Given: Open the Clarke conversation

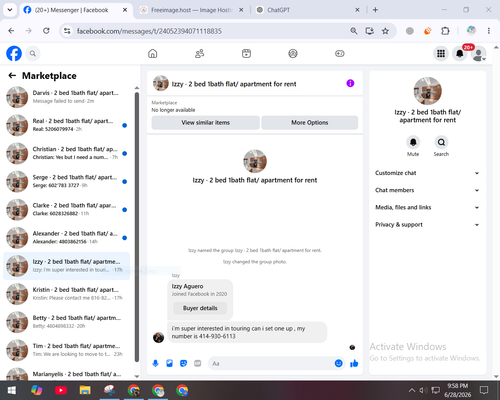Looking at the screenshot, I should tap(66, 210).
